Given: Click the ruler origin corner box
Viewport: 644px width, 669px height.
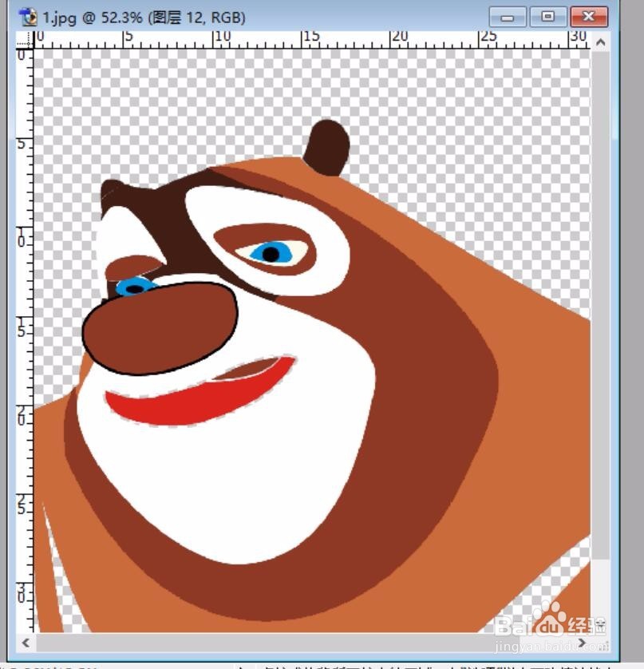Looking at the screenshot, I should tap(25, 40).
